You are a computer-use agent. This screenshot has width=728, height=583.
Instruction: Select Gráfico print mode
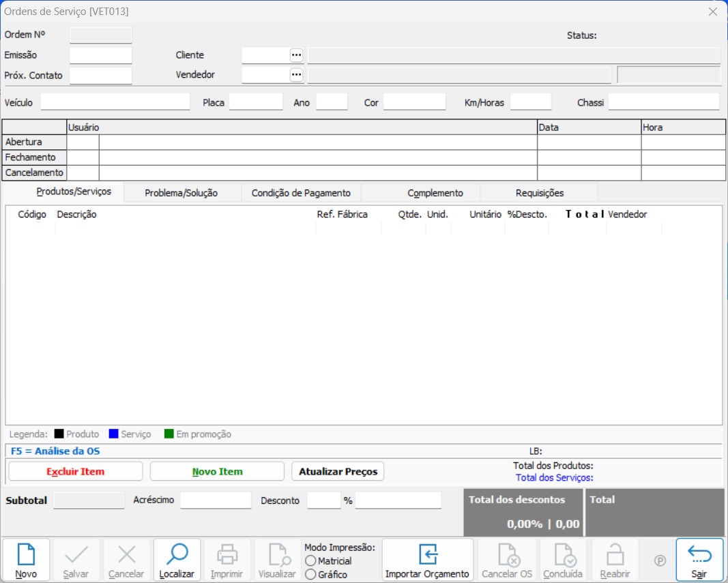tap(311, 574)
